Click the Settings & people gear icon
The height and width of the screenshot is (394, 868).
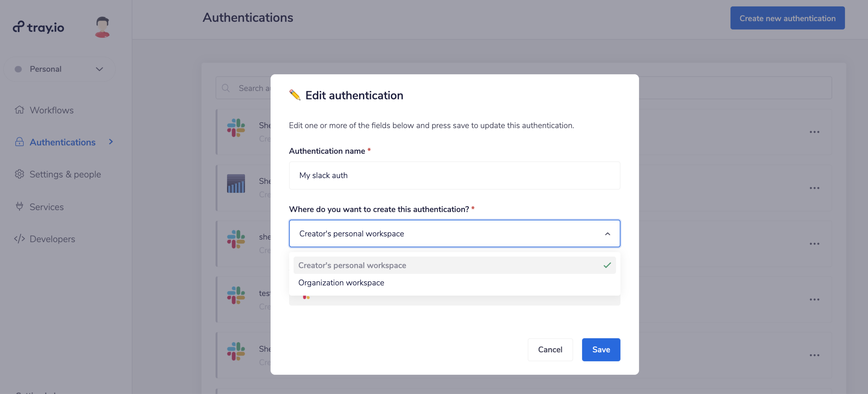point(20,174)
